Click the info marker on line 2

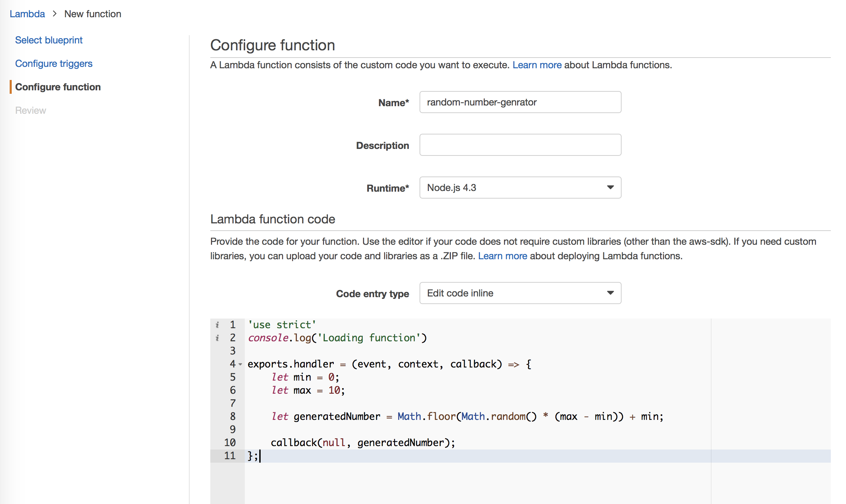point(217,338)
